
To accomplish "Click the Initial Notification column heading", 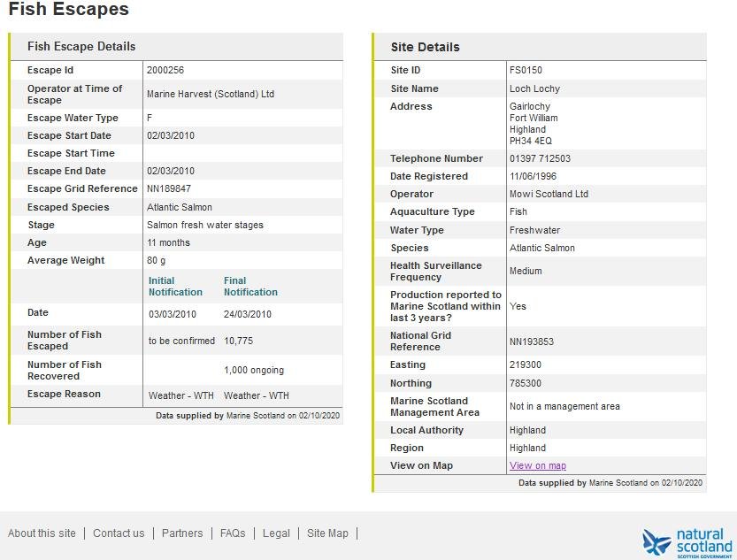I will coord(175,287).
